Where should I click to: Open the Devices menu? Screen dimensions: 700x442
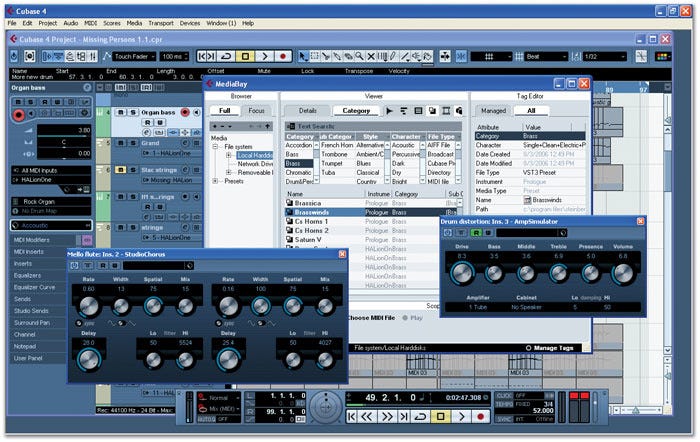[x=190, y=23]
